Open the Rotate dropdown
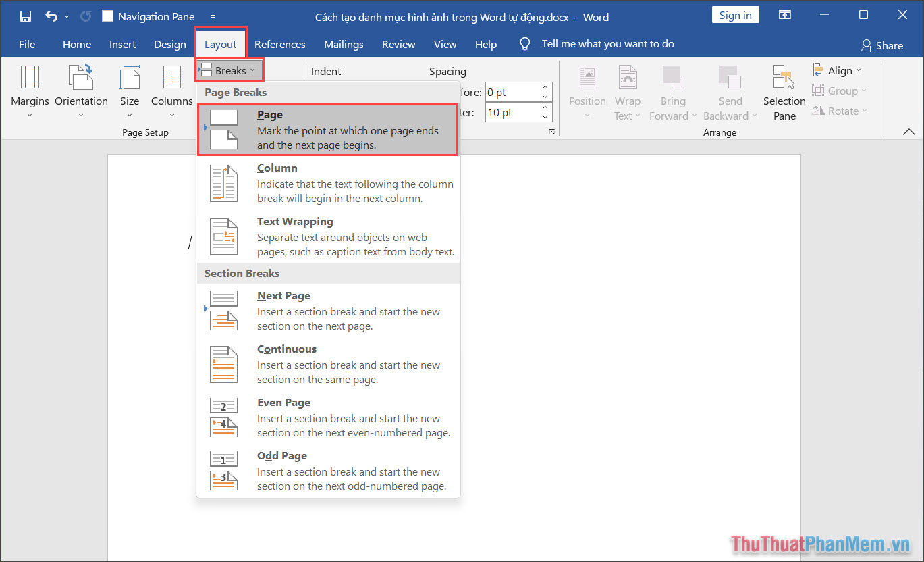924x562 pixels. (840, 111)
